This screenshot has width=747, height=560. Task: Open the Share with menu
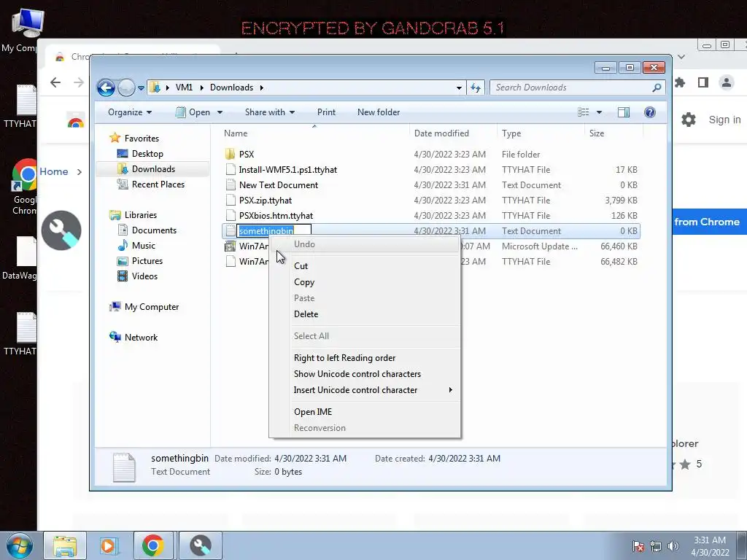270,112
